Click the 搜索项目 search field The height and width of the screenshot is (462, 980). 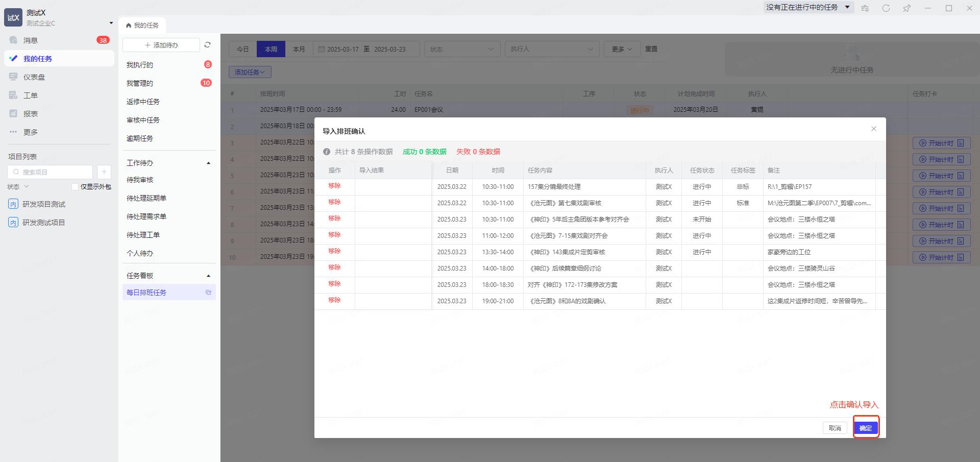[50, 172]
